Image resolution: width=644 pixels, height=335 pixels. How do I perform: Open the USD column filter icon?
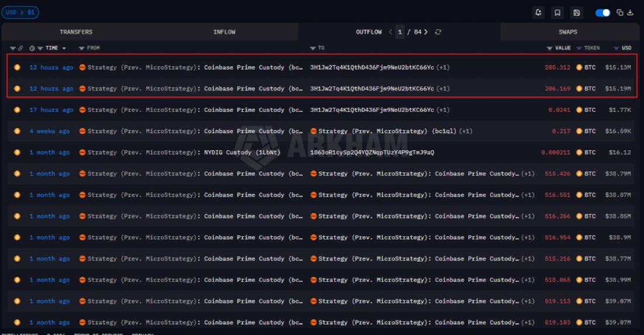[x=616, y=48]
